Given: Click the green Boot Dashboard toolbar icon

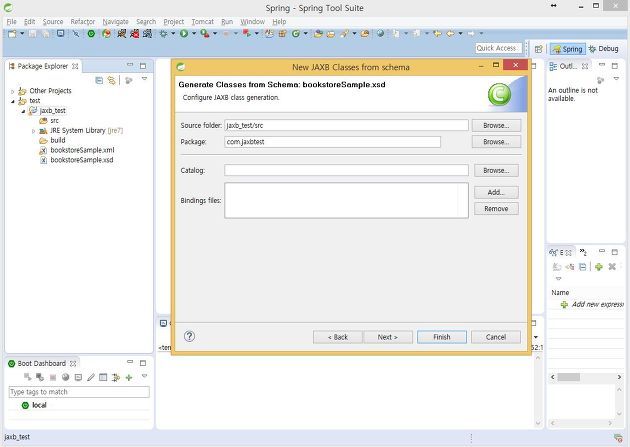Looking at the screenshot, I should (x=91, y=34).
